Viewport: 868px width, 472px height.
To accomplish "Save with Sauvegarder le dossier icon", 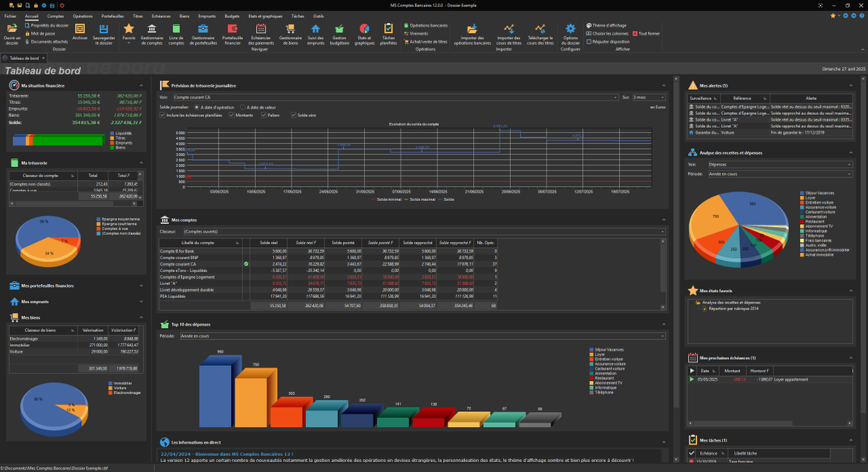I will tap(103, 34).
